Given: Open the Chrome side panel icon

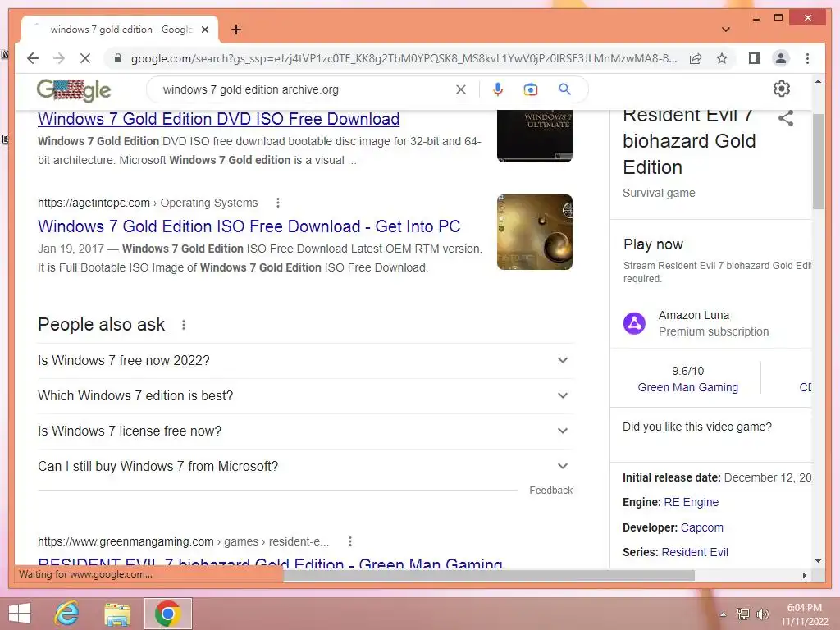Looking at the screenshot, I should (755, 58).
